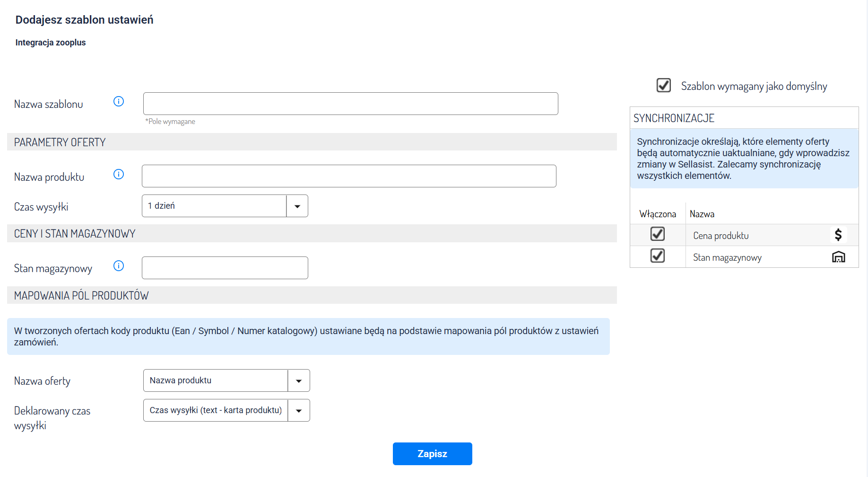Uncheck Stan magazynowy synchronization checkbox

point(658,256)
